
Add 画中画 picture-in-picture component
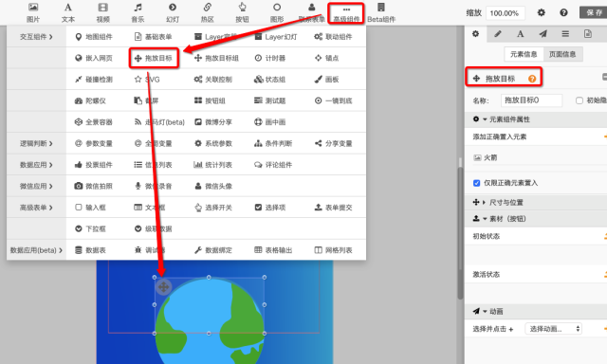(269, 122)
